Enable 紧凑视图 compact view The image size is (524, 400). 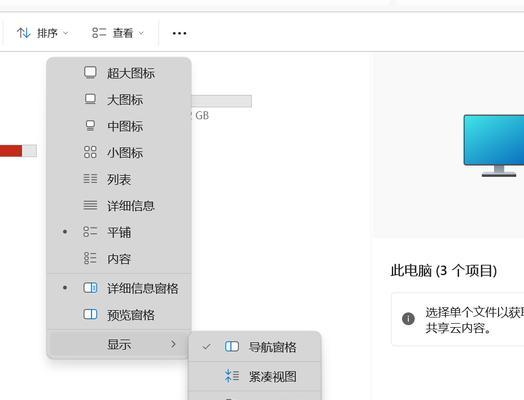255,376
